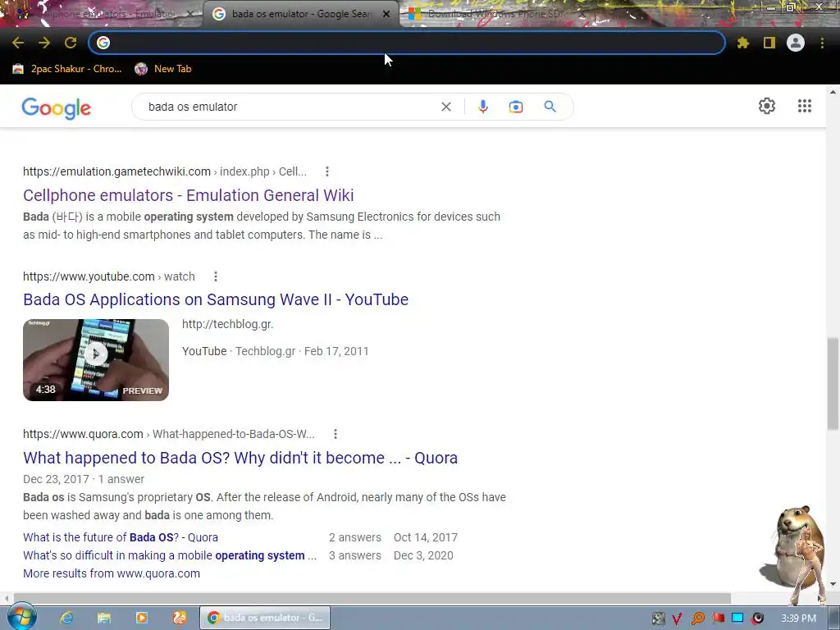Open Google quick settings gear

coord(767,106)
